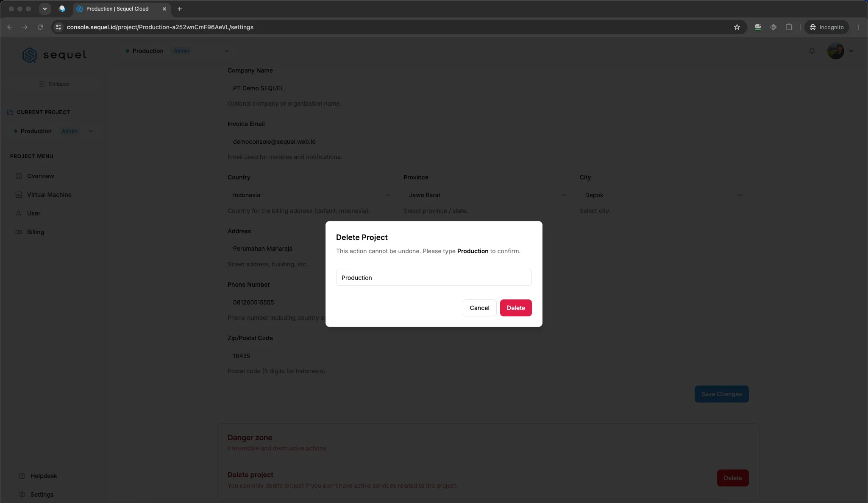The height and width of the screenshot is (503, 868).
Task: Open the City dropdown showing Depok
Action: (x=663, y=195)
